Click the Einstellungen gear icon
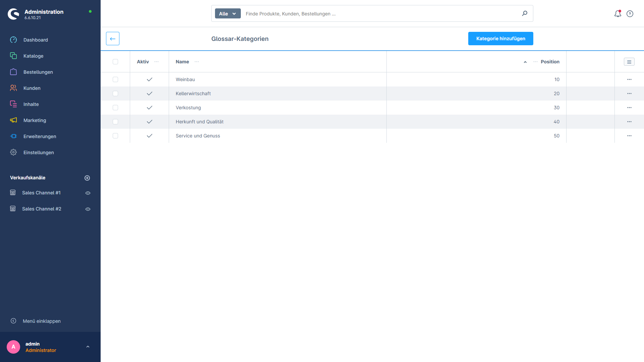The image size is (644, 362). 13,152
